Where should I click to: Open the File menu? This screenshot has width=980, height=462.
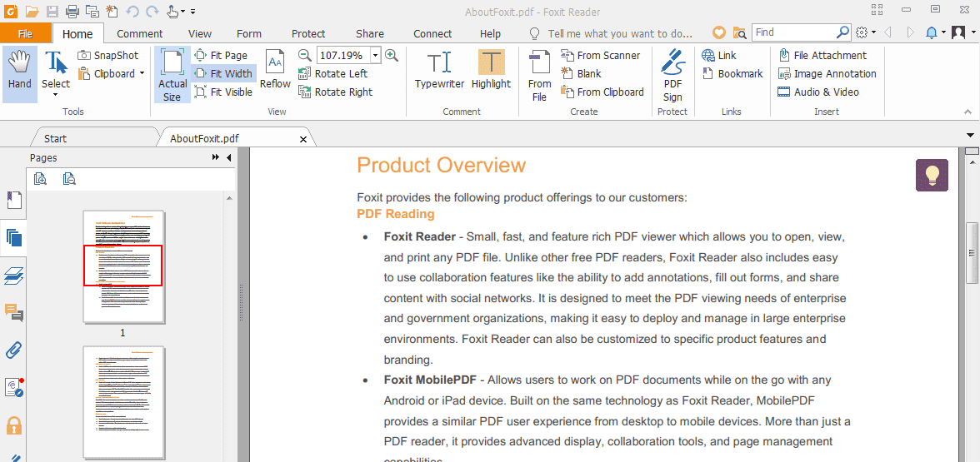[26, 33]
